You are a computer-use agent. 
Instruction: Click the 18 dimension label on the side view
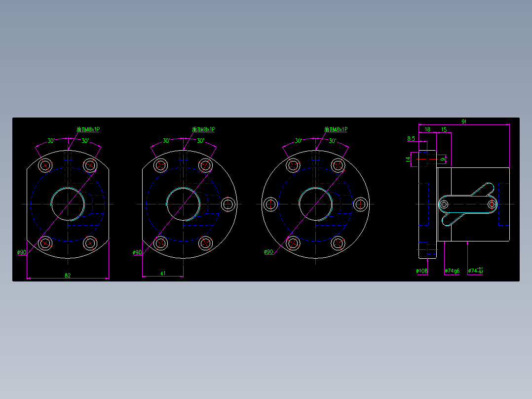pos(427,130)
